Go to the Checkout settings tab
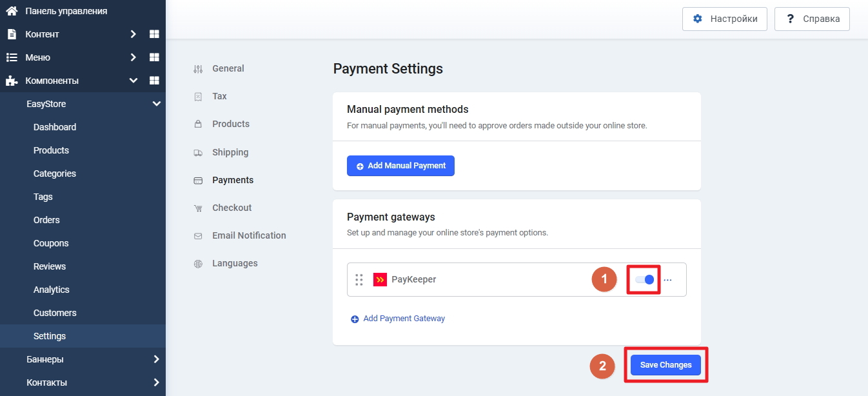 point(232,208)
